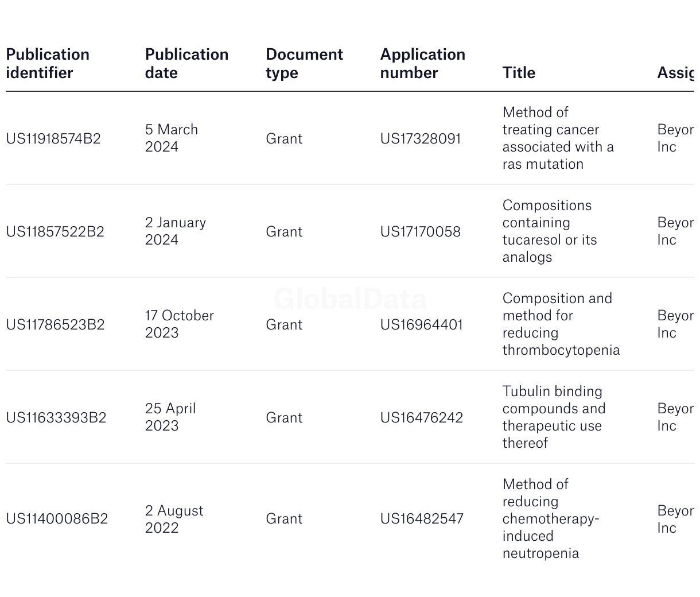Open title Method of treating cancer ras mutation
Image resolution: width=700 pixels, height=597 pixels.
point(558,138)
